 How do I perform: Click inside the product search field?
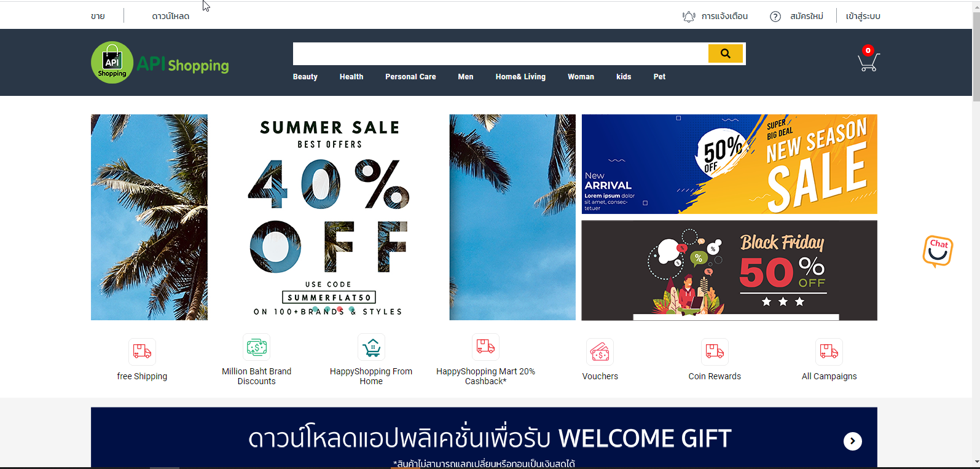(500, 53)
